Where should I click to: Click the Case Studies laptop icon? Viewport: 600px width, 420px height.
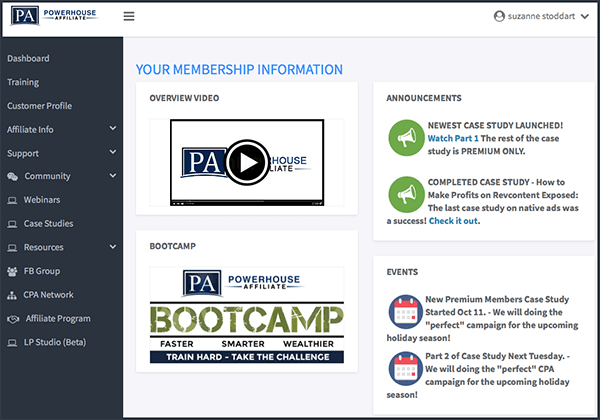(x=12, y=224)
